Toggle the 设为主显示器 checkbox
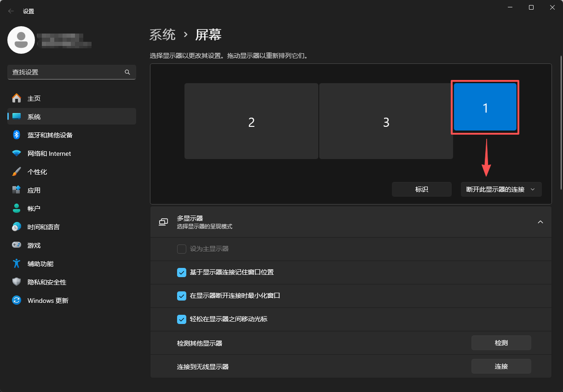The image size is (563, 392). point(182,249)
